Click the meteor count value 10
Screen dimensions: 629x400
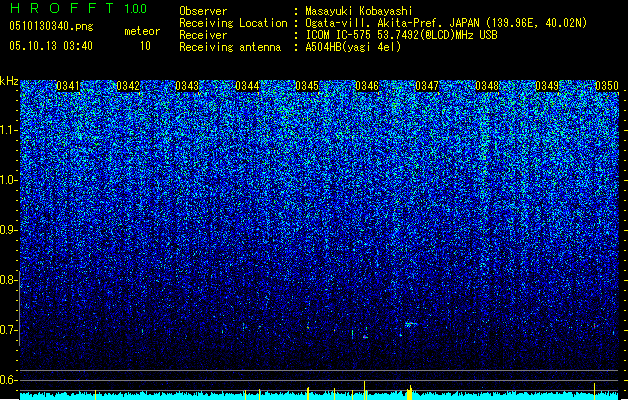click(145, 46)
